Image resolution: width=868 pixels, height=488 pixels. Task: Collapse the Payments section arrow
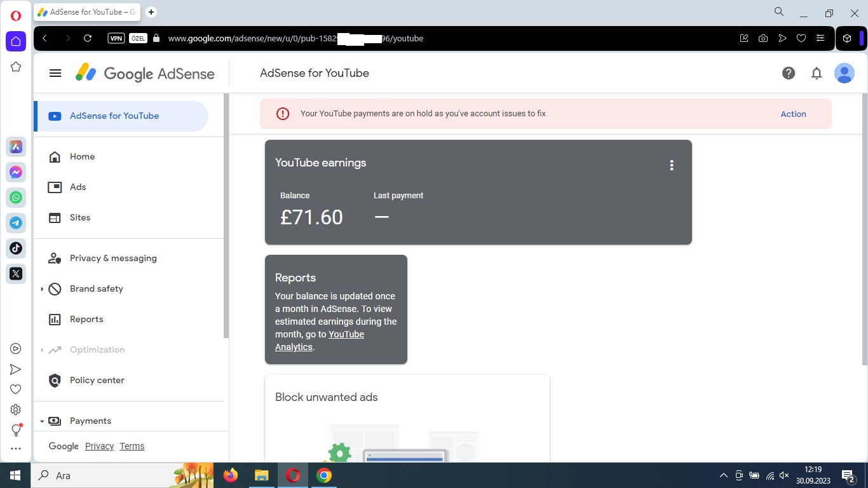coord(42,421)
